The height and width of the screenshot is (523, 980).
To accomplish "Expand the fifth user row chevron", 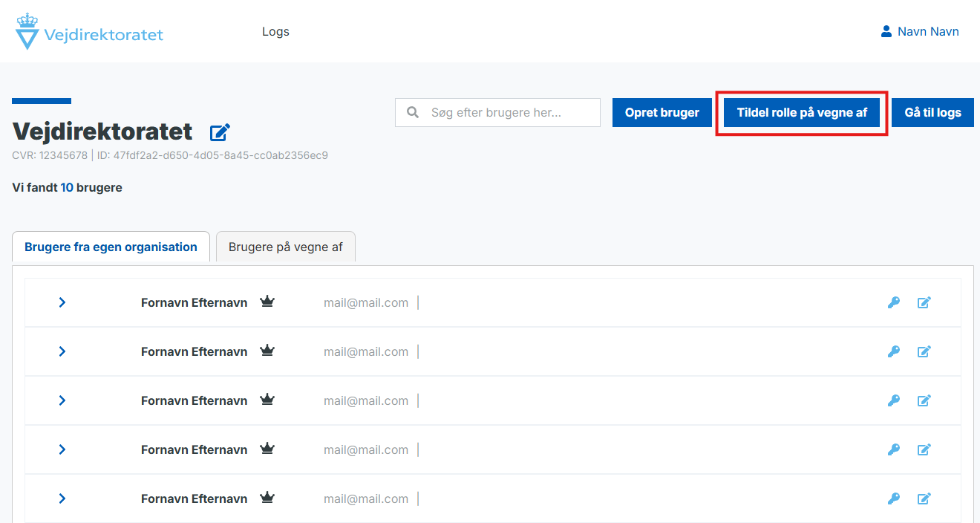I will [62, 498].
